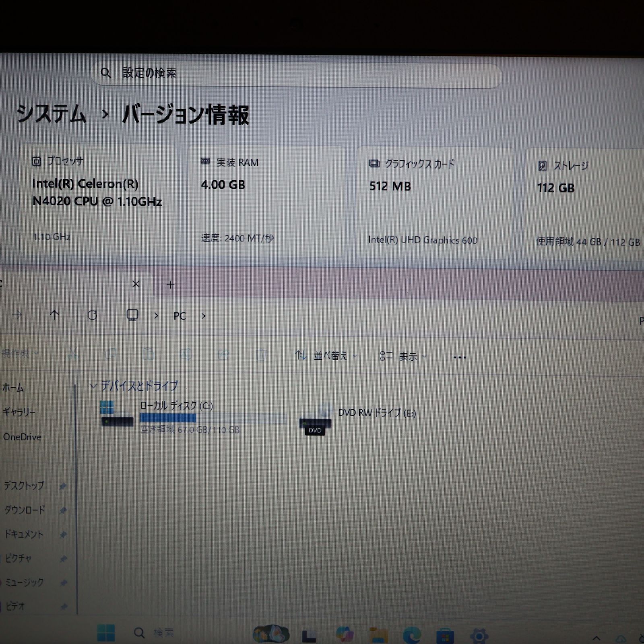
Task: Select the Intel(R) UHD Graphics 600 text
Action: click(x=423, y=240)
